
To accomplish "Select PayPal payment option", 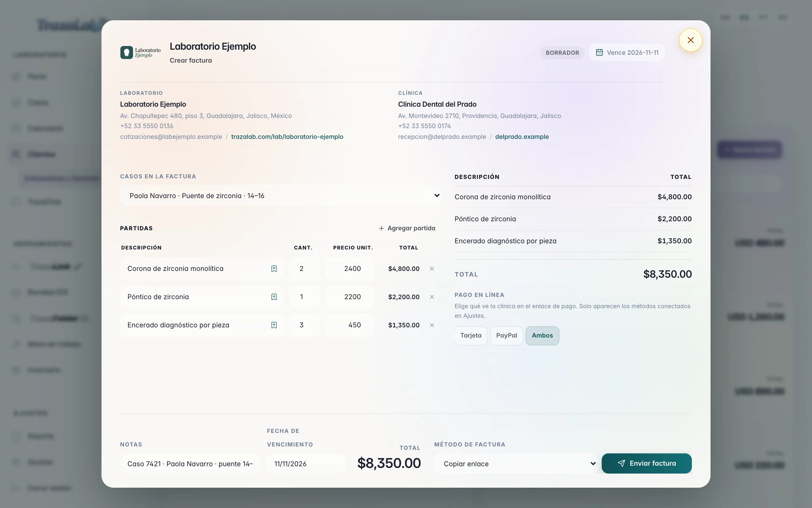I will click(506, 335).
